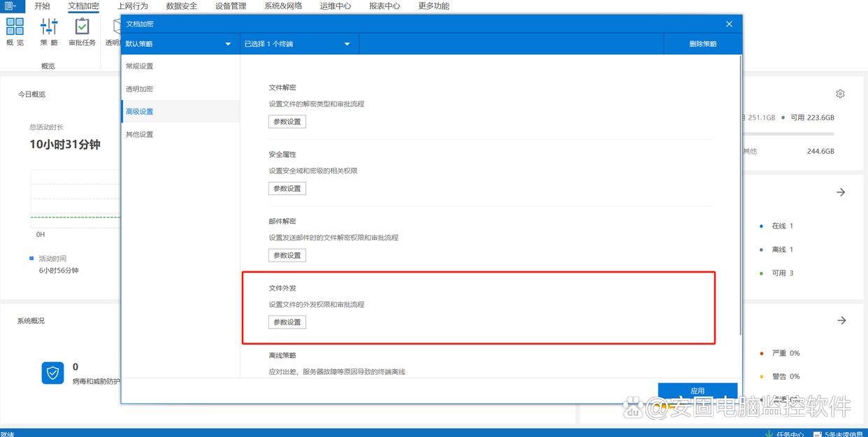
Task: Click the 在线 1 status entry
Action: coord(777,226)
